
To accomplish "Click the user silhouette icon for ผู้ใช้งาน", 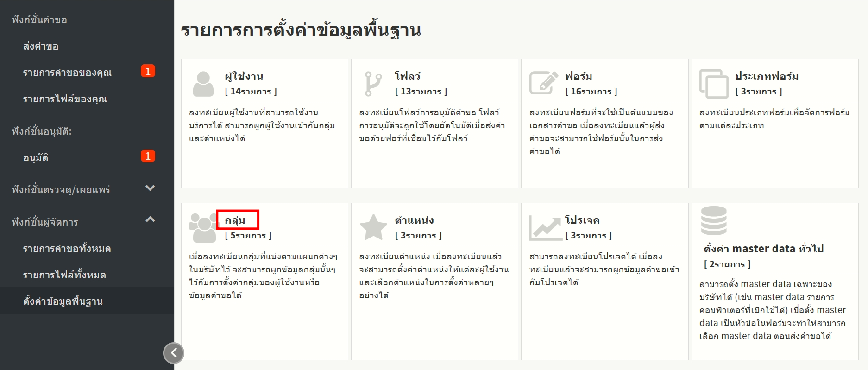I will pyautogui.click(x=203, y=84).
